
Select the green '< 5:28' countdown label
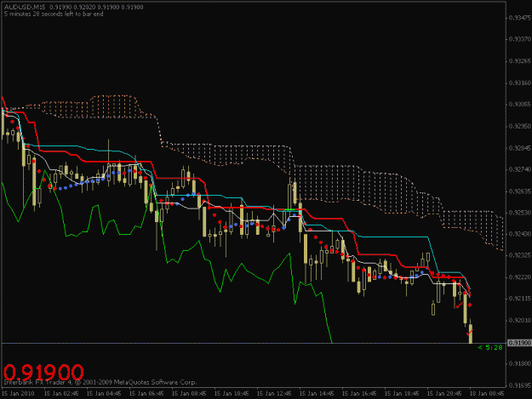490,347
